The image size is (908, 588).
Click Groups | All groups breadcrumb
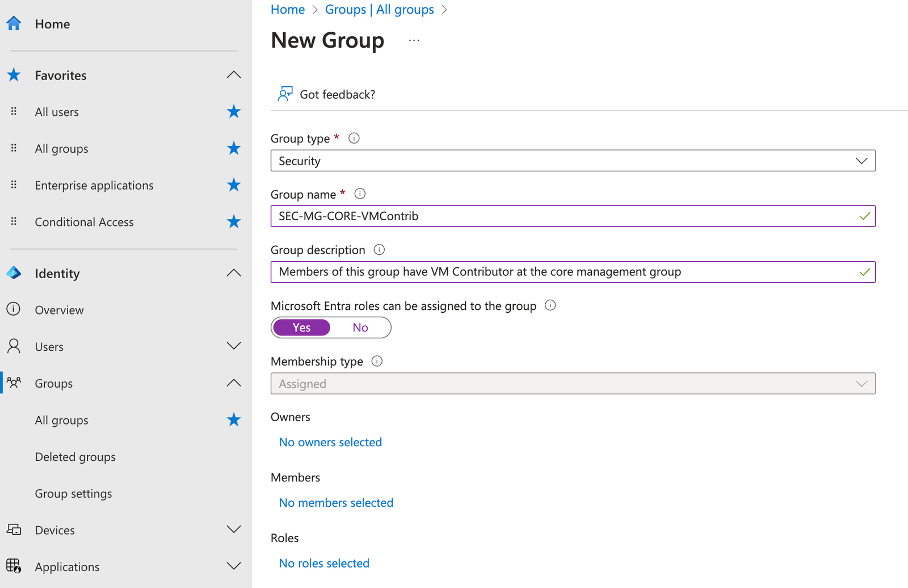tap(379, 9)
